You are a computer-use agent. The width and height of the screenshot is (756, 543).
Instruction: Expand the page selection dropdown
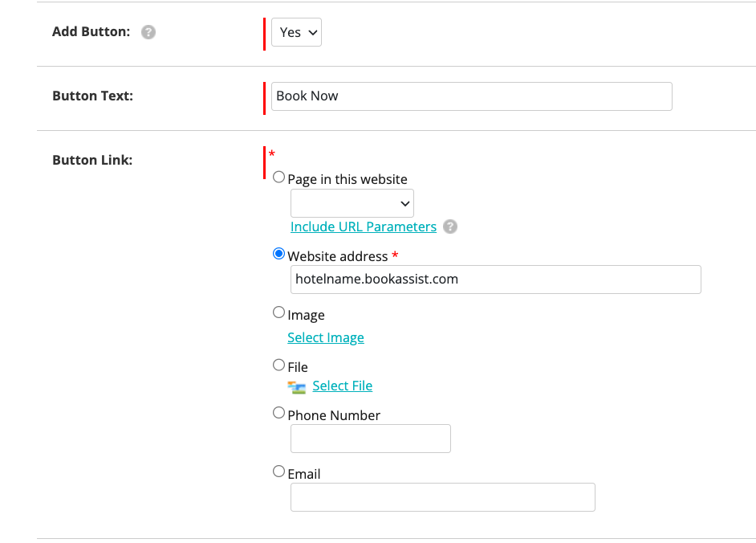352,203
